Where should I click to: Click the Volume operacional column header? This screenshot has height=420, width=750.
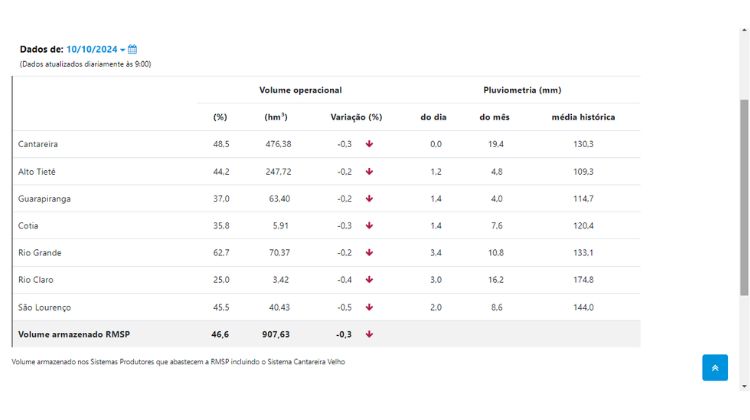coord(300,90)
